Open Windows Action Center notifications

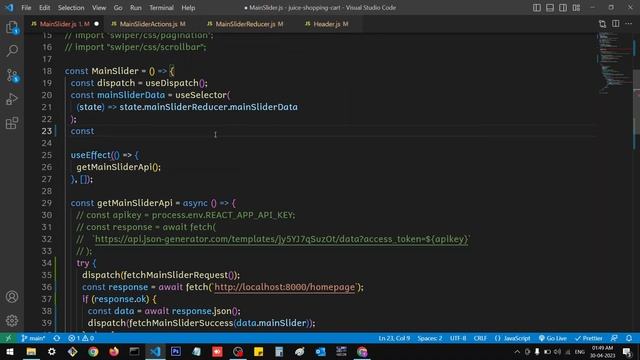click(627, 351)
